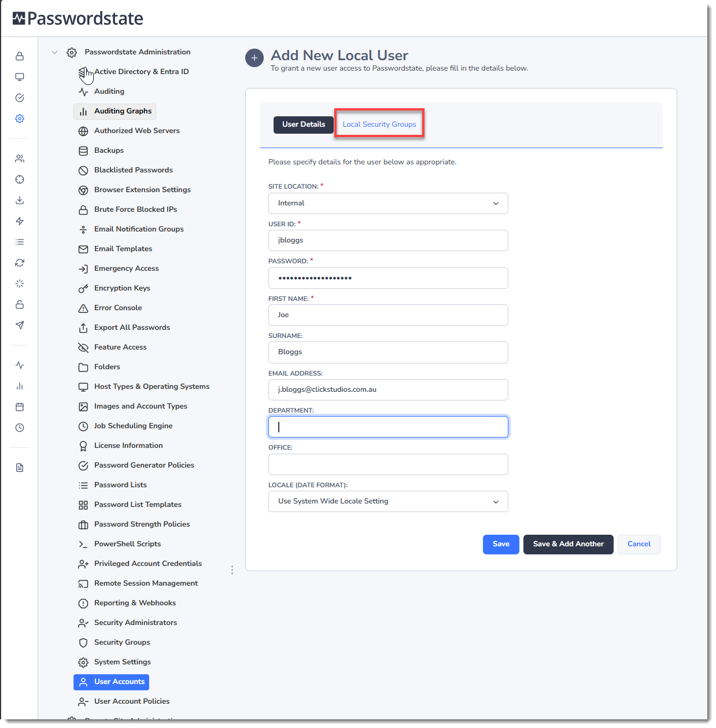Click the Office input field
The width and height of the screenshot is (716, 728).
click(388, 465)
